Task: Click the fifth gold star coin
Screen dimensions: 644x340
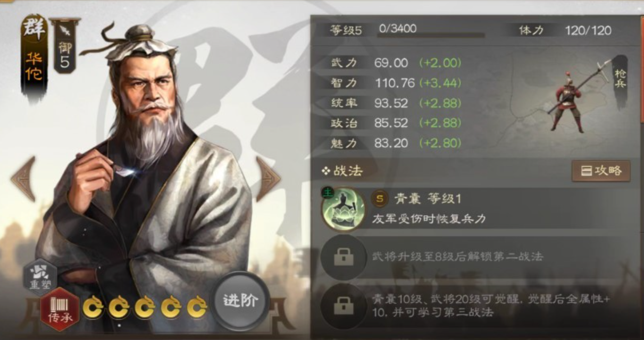Action: [197, 307]
